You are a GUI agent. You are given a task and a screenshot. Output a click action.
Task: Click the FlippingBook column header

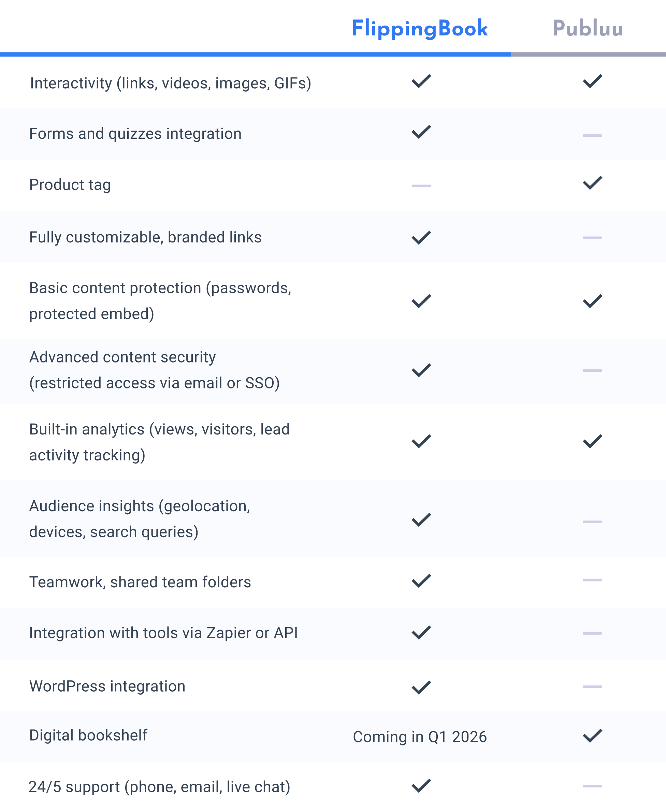420,28
